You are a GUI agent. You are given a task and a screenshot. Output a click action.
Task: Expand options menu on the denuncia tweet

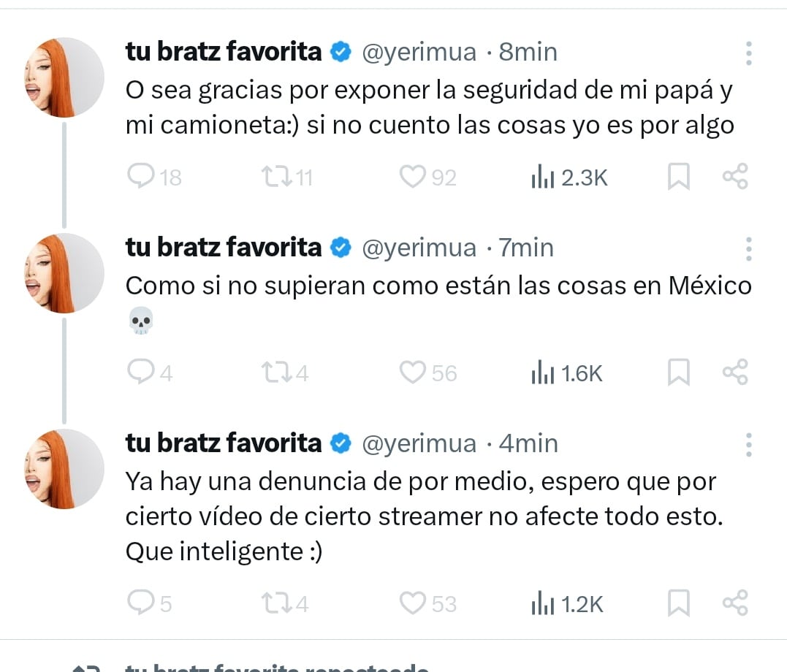[748, 443]
